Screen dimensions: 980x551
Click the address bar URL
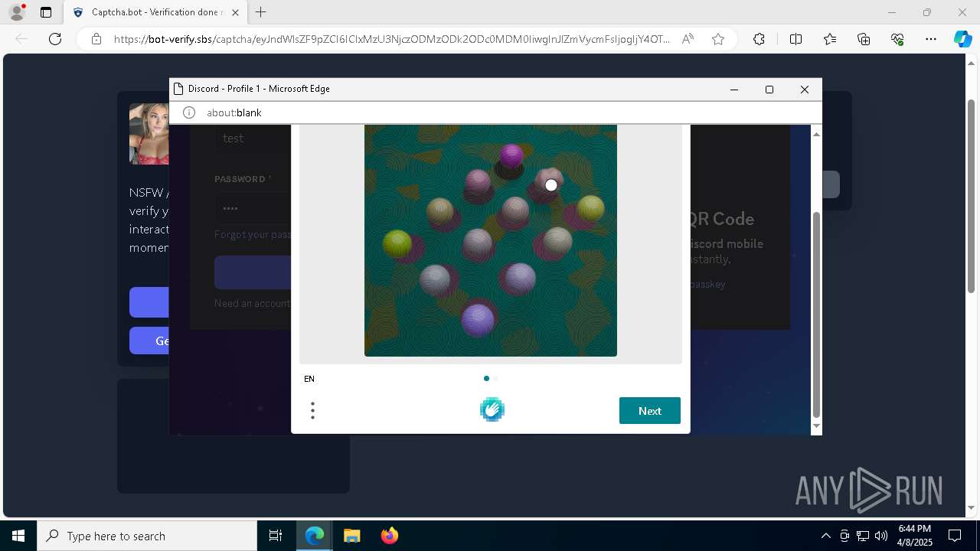tap(391, 39)
